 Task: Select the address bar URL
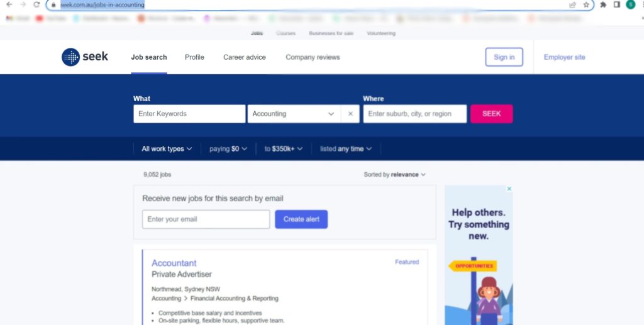[x=103, y=5]
